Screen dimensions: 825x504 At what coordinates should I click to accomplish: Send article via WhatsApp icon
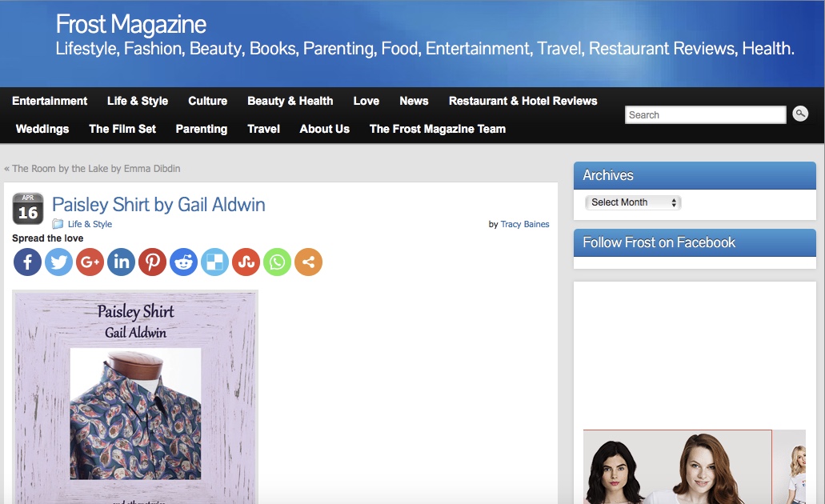[x=277, y=262]
